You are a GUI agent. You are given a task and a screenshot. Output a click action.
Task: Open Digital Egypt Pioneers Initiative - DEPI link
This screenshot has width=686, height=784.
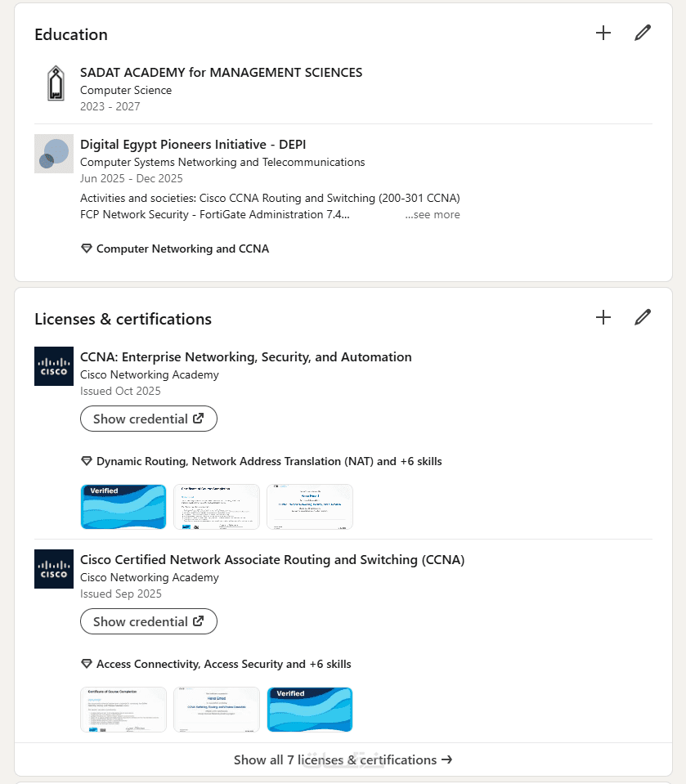(193, 145)
